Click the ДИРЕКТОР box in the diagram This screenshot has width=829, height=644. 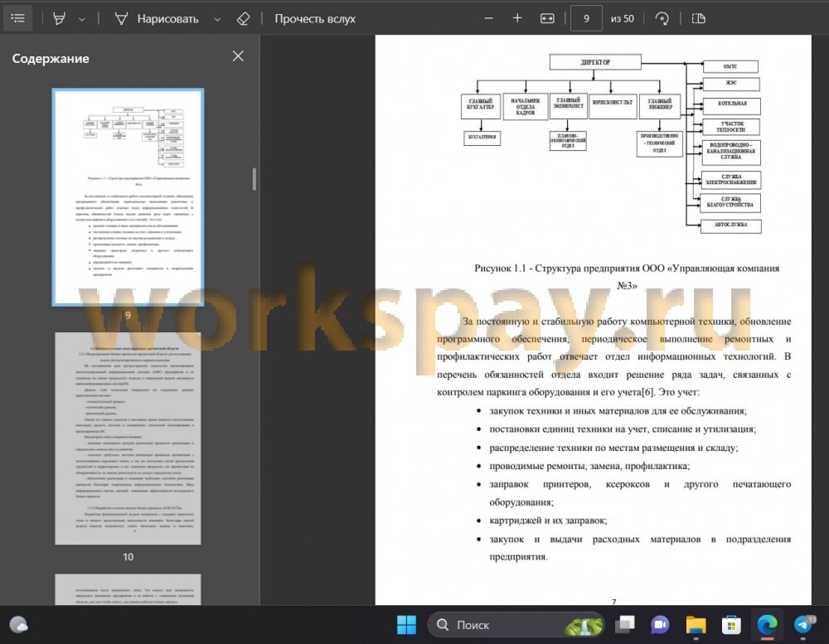point(595,62)
